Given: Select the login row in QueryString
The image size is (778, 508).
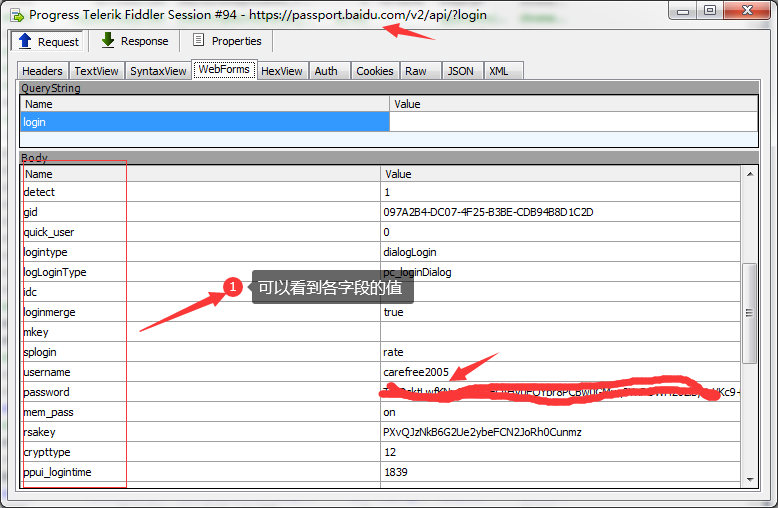Looking at the screenshot, I should click(x=389, y=122).
